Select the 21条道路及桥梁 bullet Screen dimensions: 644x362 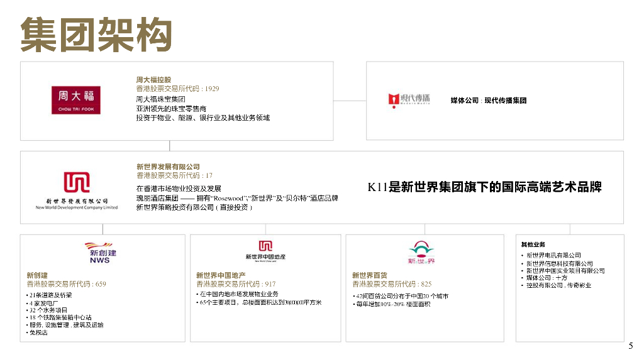tap(49, 295)
